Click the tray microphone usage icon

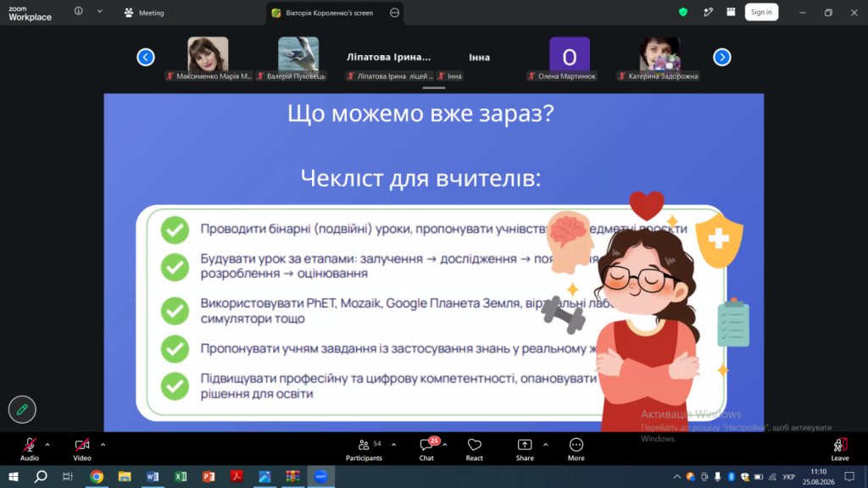[717, 477]
